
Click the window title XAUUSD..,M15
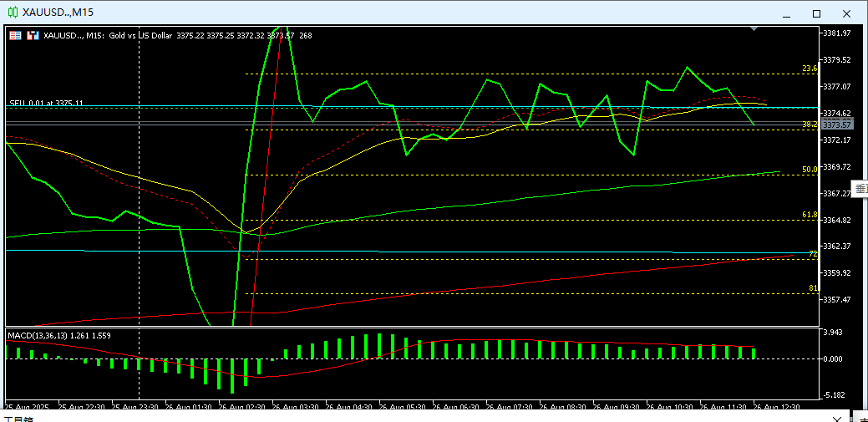coord(58,12)
